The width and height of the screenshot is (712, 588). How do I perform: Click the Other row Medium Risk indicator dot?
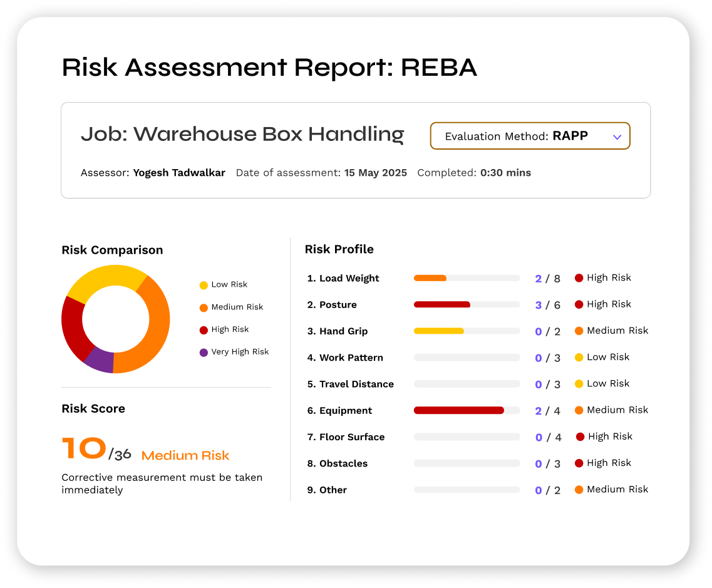[x=579, y=490]
